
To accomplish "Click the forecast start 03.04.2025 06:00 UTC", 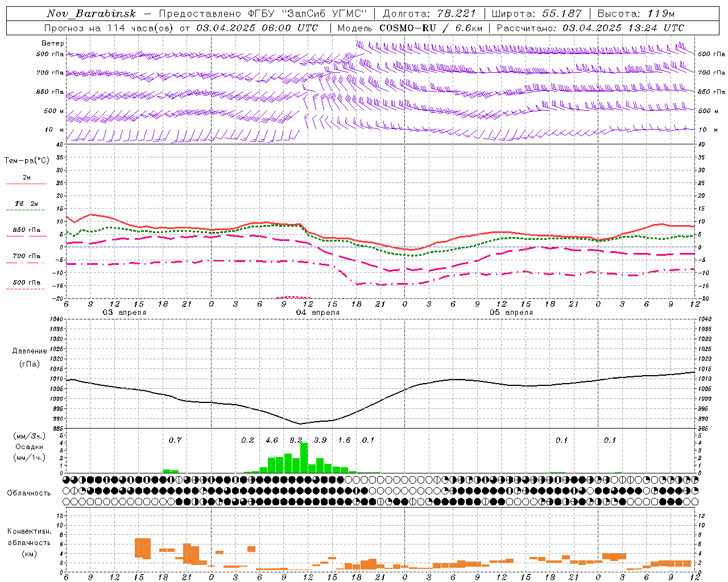I will coord(257,28).
